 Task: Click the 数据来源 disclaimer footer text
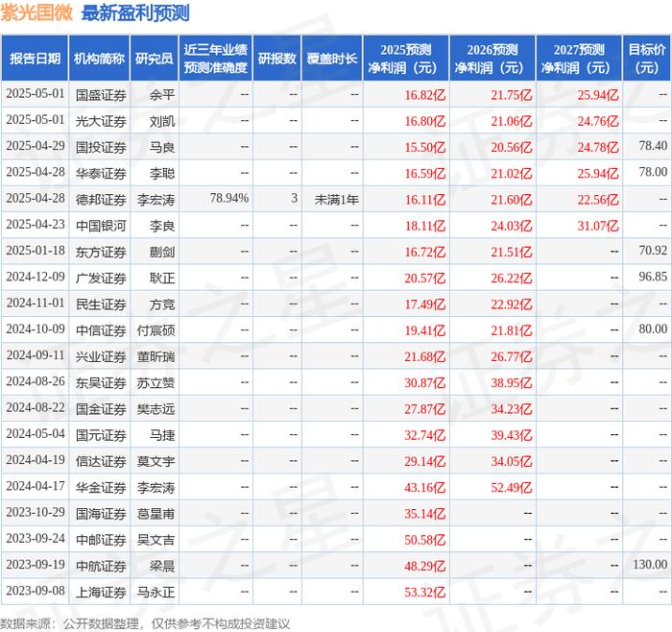point(145,623)
